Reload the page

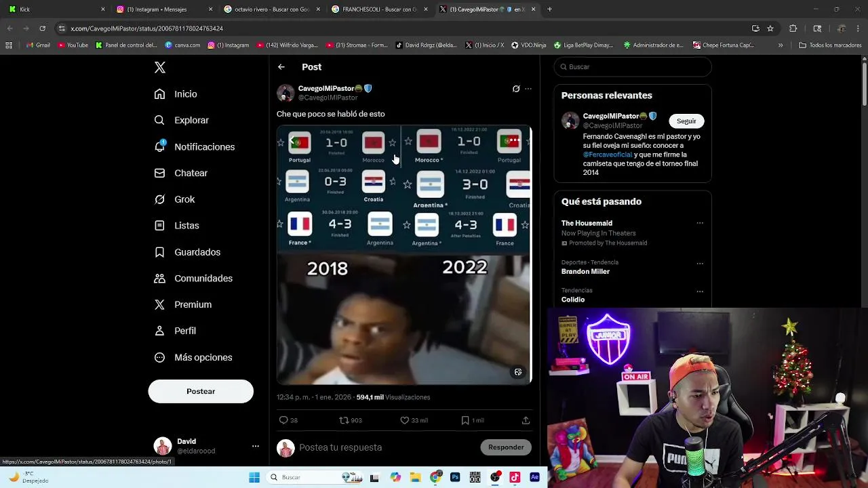42,28
